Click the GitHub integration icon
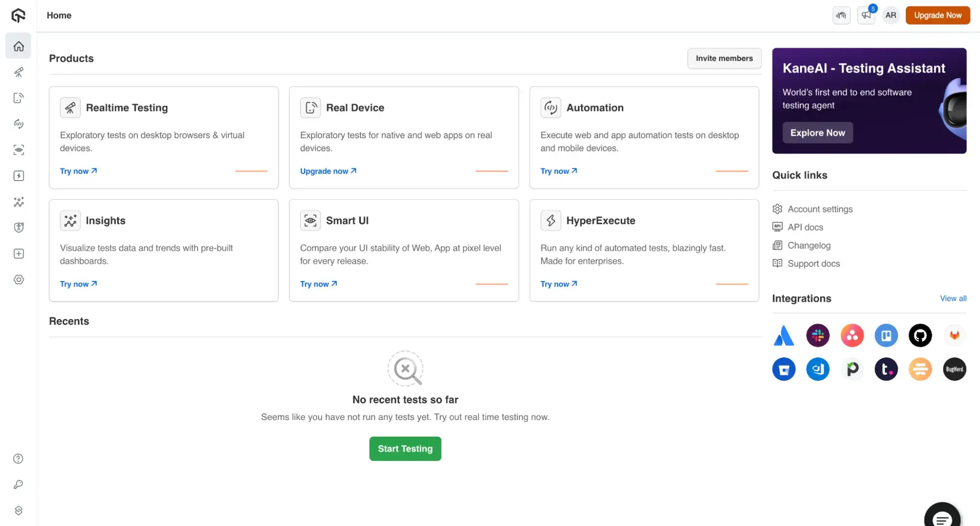This screenshot has height=526, width=980. coord(920,336)
